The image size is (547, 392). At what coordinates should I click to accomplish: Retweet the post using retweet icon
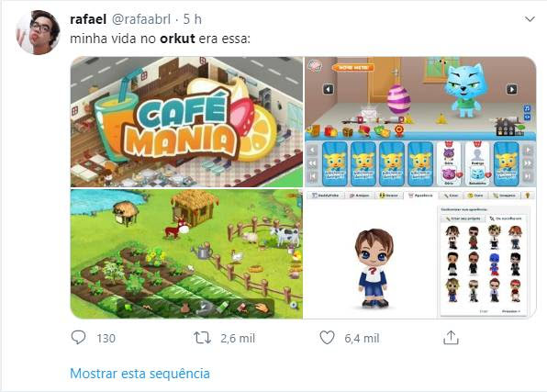pos(202,338)
